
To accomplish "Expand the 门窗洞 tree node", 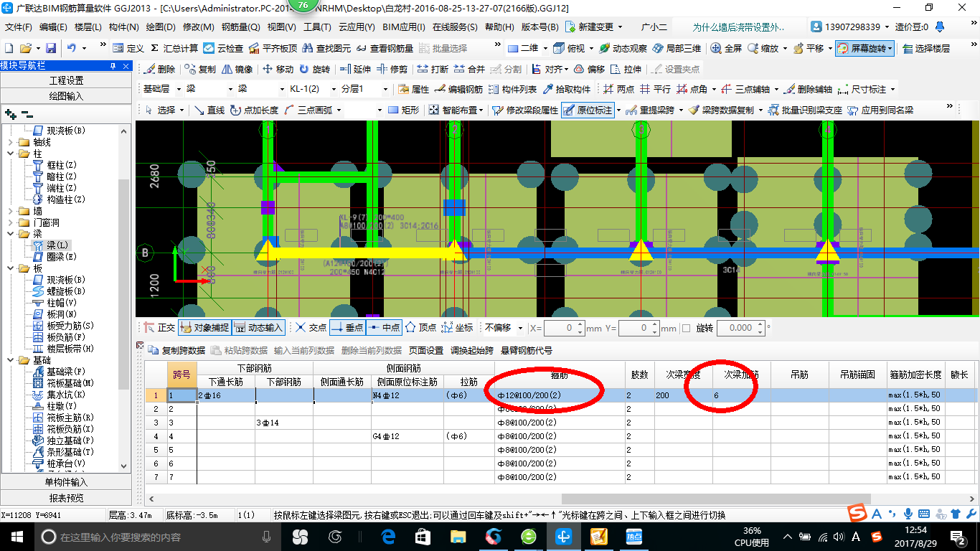I will (x=10, y=223).
